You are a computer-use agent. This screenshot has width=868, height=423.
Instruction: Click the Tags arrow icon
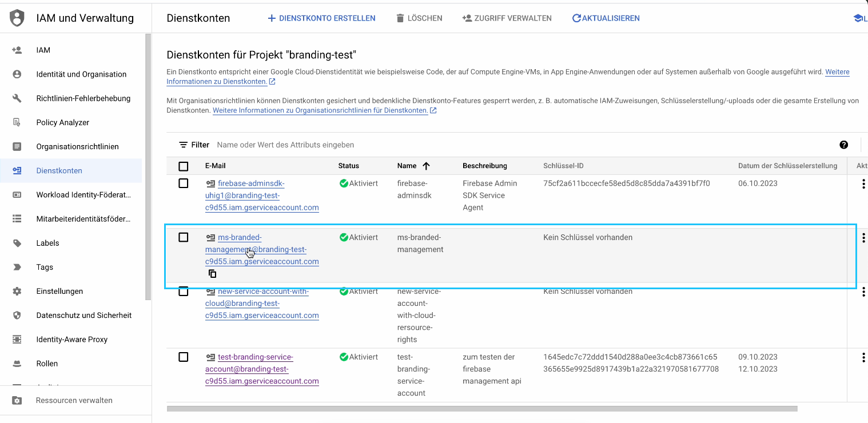point(17,267)
